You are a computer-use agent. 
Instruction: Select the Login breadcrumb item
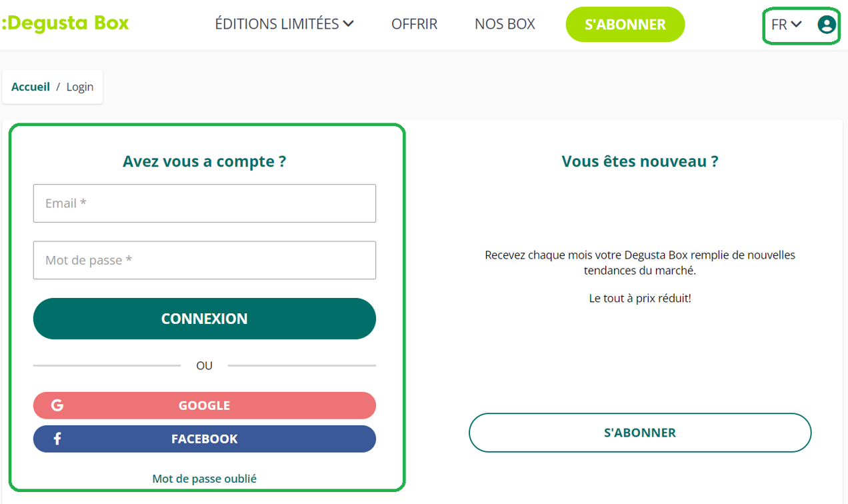[80, 87]
